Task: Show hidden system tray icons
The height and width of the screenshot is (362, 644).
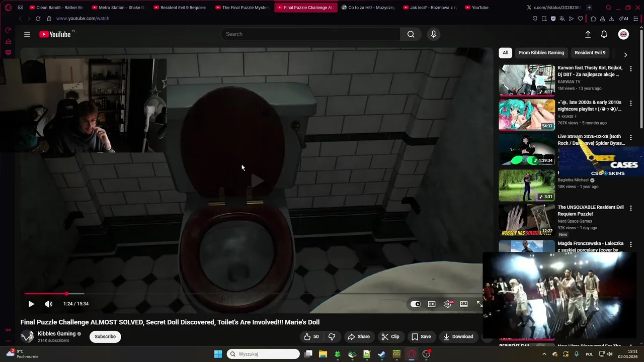Action: pyautogui.click(x=544, y=354)
